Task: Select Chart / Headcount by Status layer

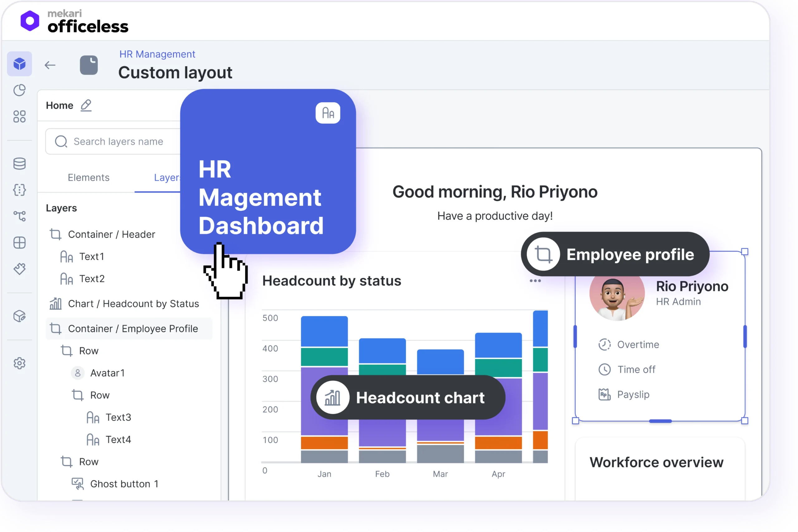Action: pyautogui.click(x=133, y=304)
